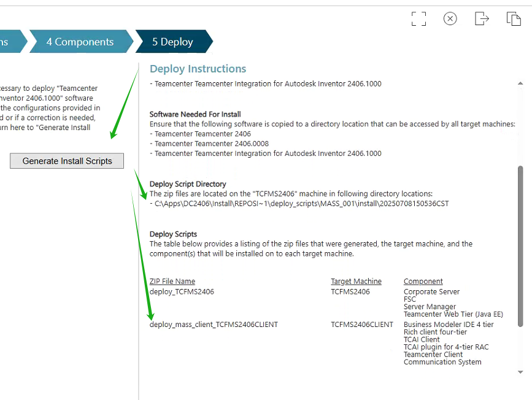Click the TCAI Client component entry
The width and height of the screenshot is (532, 400).
coord(422,340)
